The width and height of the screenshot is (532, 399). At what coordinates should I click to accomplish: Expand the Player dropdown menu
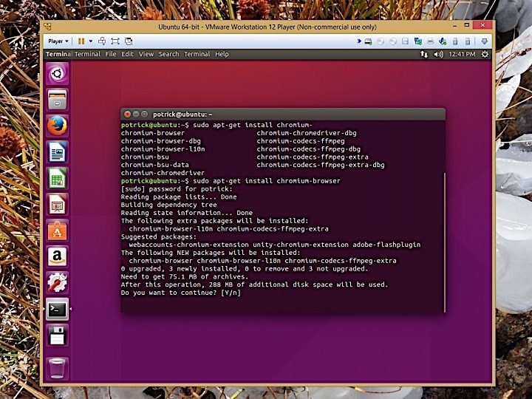(58, 41)
